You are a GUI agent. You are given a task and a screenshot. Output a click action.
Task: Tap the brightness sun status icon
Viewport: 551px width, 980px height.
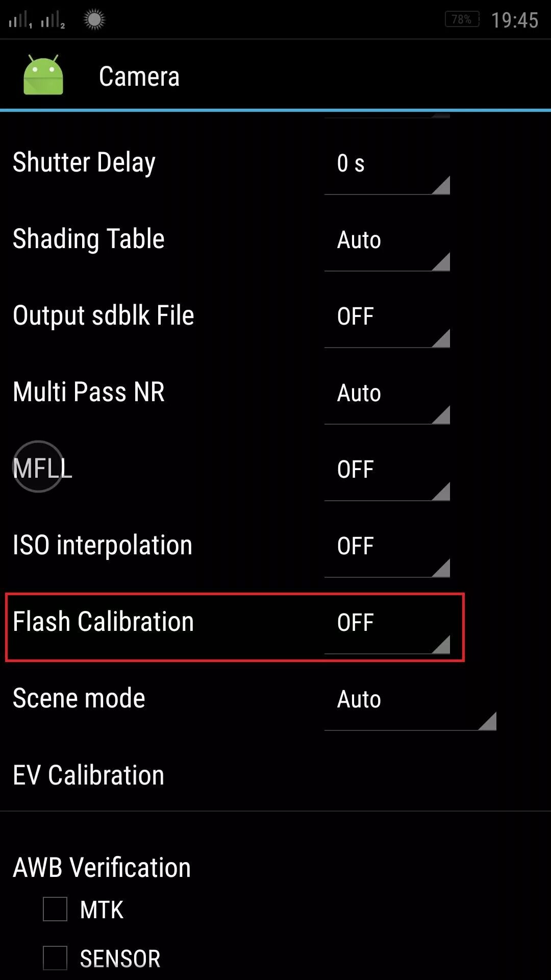(x=94, y=19)
